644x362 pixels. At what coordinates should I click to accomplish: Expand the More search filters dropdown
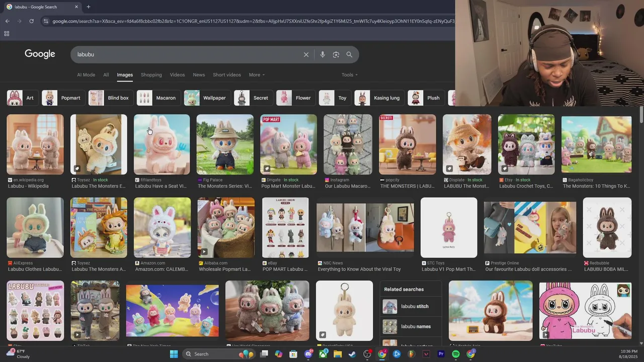point(257,75)
